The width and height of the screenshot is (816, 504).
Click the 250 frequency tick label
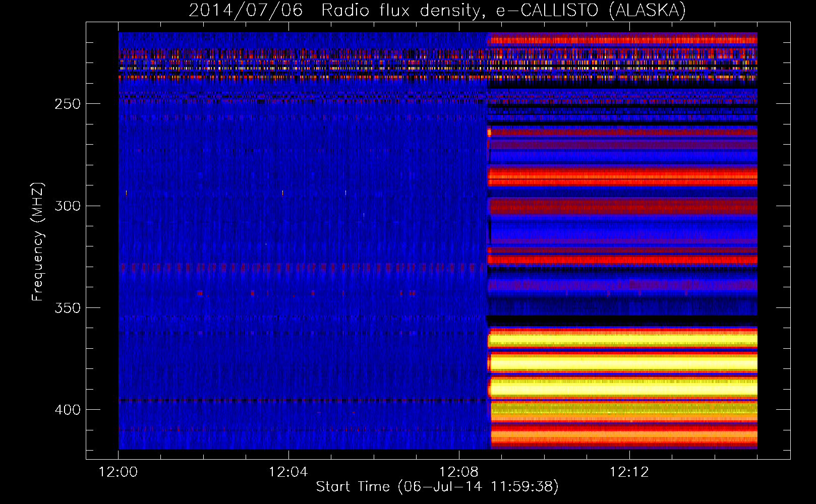(x=68, y=104)
